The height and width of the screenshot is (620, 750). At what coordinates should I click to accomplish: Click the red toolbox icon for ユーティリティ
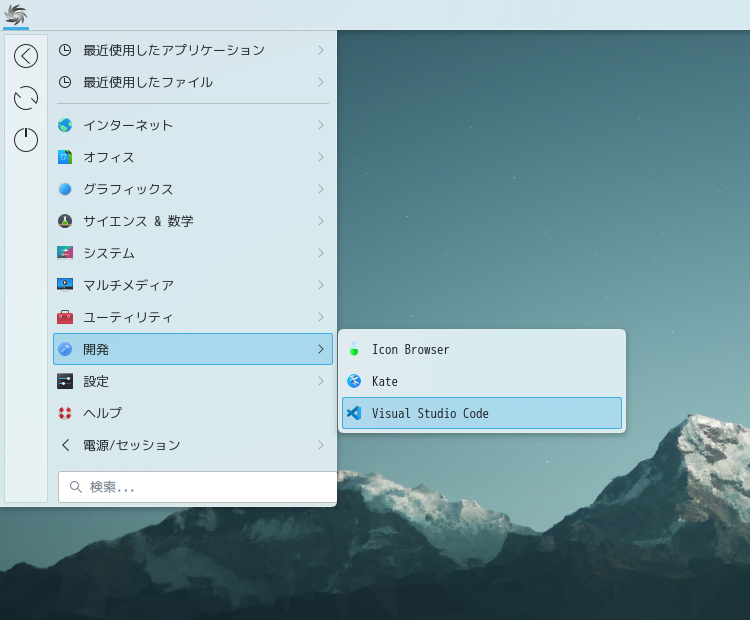click(x=65, y=317)
